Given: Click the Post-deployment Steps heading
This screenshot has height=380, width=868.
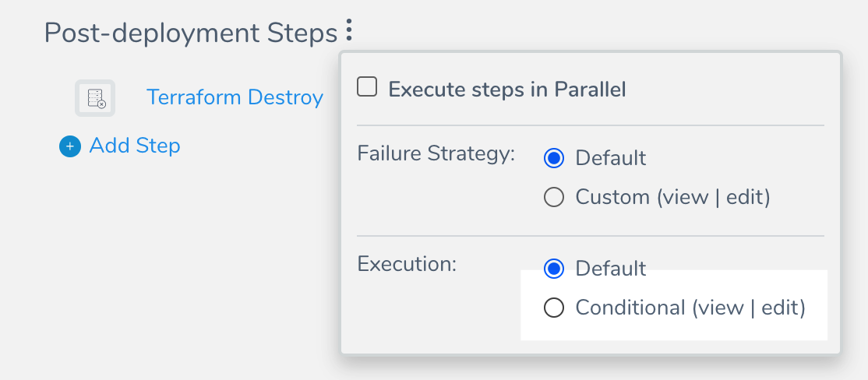Looking at the screenshot, I should [x=191, y=33].
